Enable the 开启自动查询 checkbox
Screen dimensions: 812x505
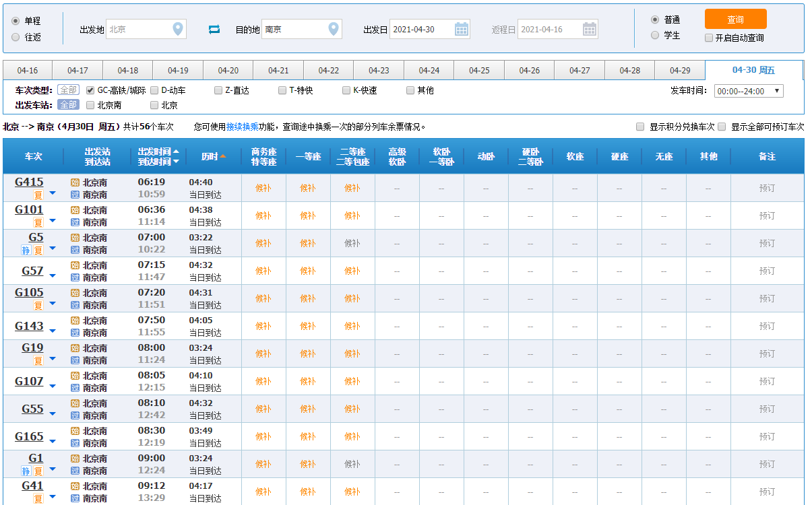click(709, 38)
